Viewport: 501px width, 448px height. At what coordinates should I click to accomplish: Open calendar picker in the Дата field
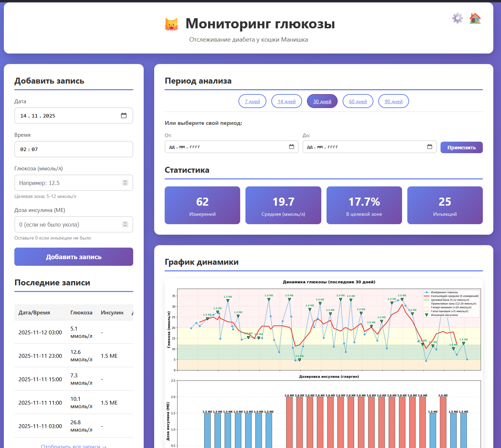(x=124, y=115)
